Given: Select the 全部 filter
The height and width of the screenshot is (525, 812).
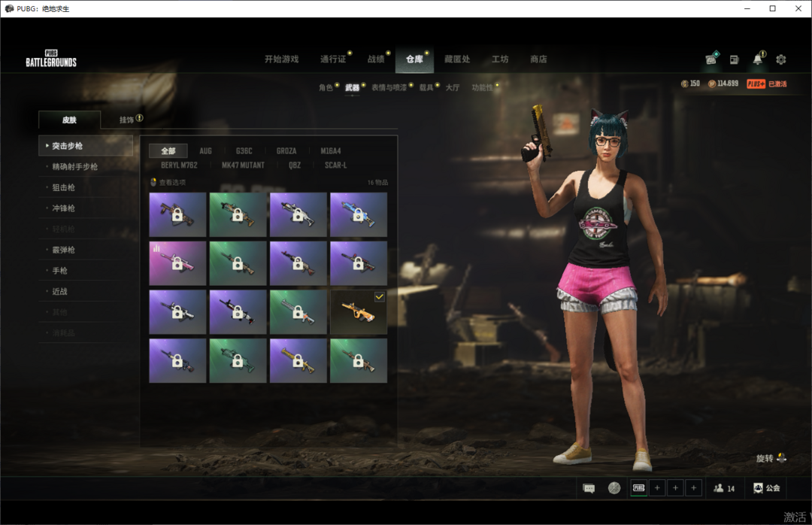Looking at the screenshot, I should tap(168, 151).
